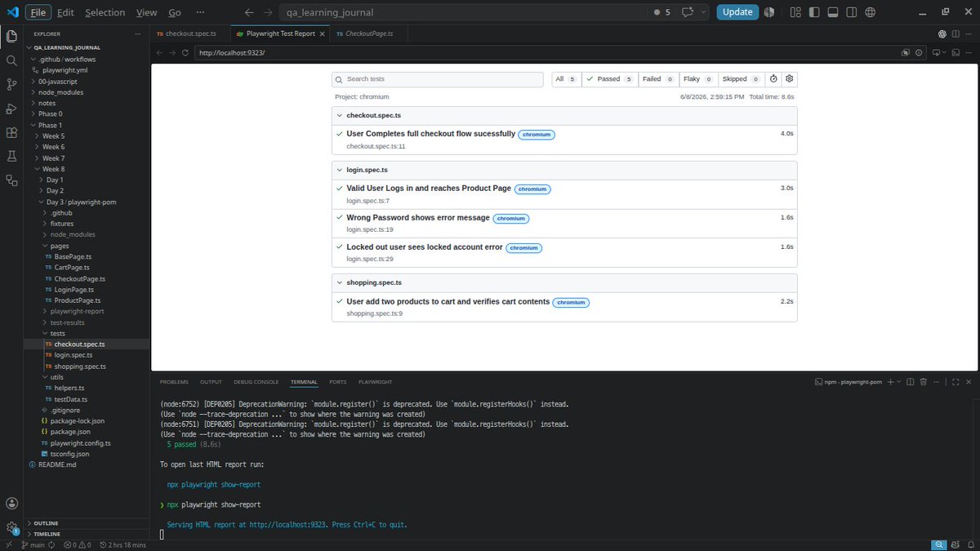Filter report by Flaky tests
980x551 pixels.
coord(697,79)
